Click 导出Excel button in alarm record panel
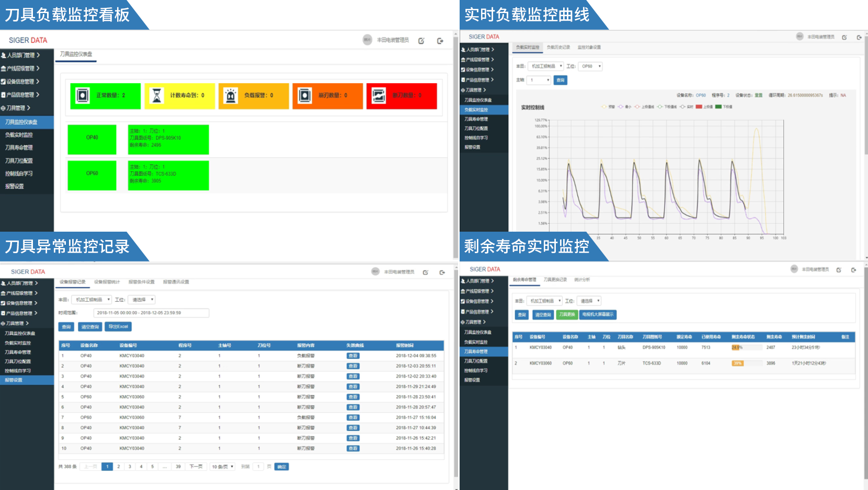 (x=118, y=326)
